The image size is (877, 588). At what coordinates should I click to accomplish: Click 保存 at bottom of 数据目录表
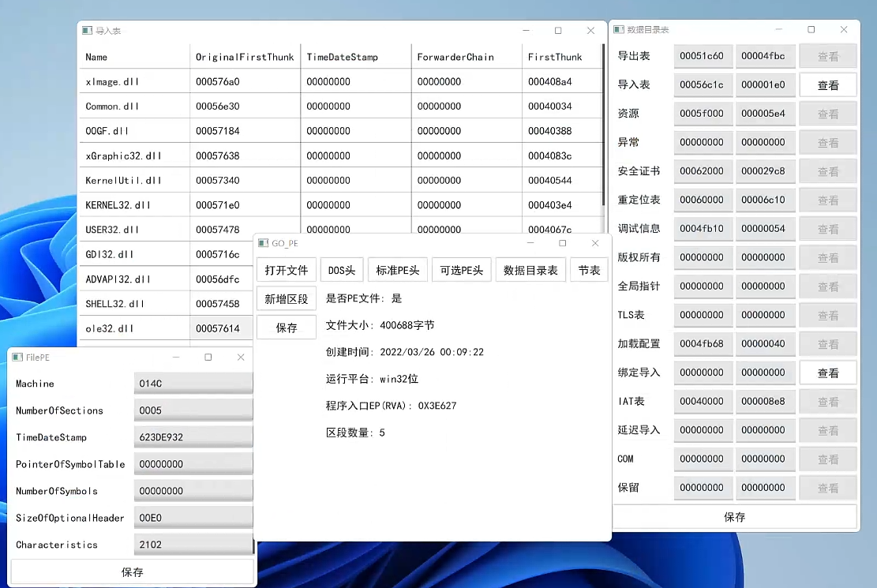click(734, 517)
